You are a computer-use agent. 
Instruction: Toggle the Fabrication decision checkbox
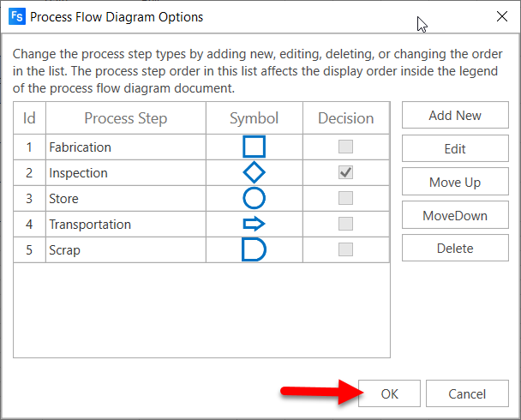[346, 147]
